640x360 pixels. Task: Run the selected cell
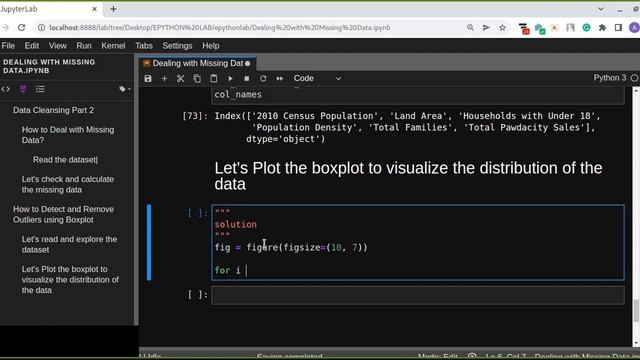[230, 78]
